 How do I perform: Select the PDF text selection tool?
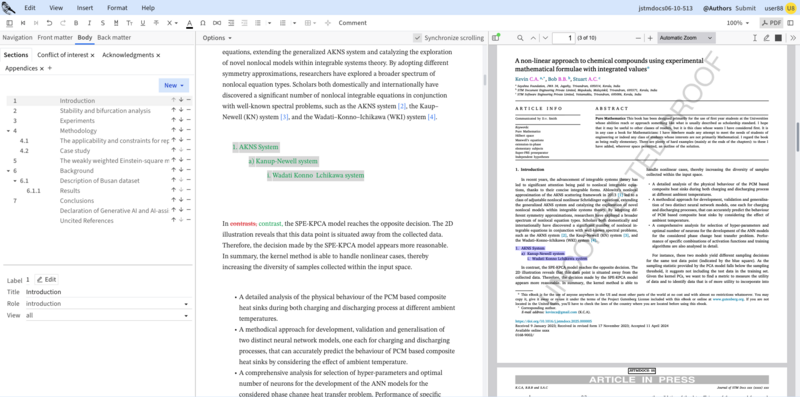[x=755, y=38]
